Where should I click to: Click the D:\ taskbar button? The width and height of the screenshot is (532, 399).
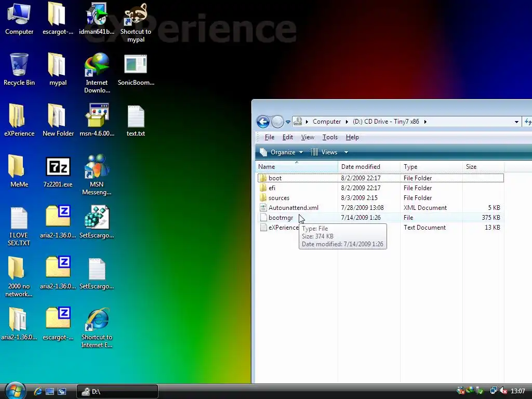117,392
